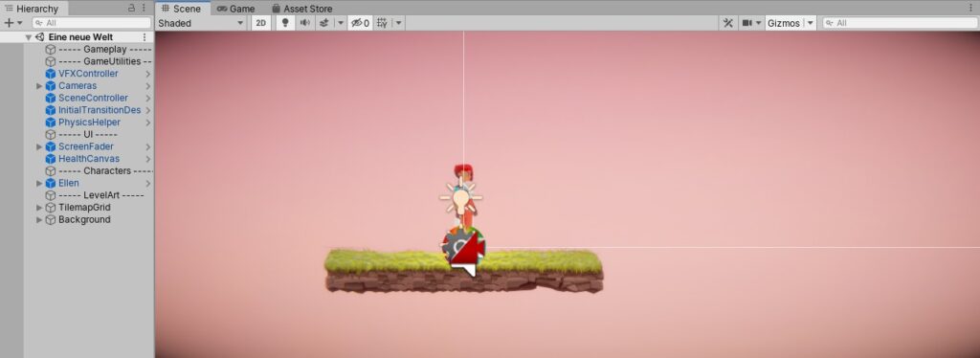This screenshot has height=358, width=980.
Task: Open the Shaded draw mode dropdown
Action: [201, 23]
